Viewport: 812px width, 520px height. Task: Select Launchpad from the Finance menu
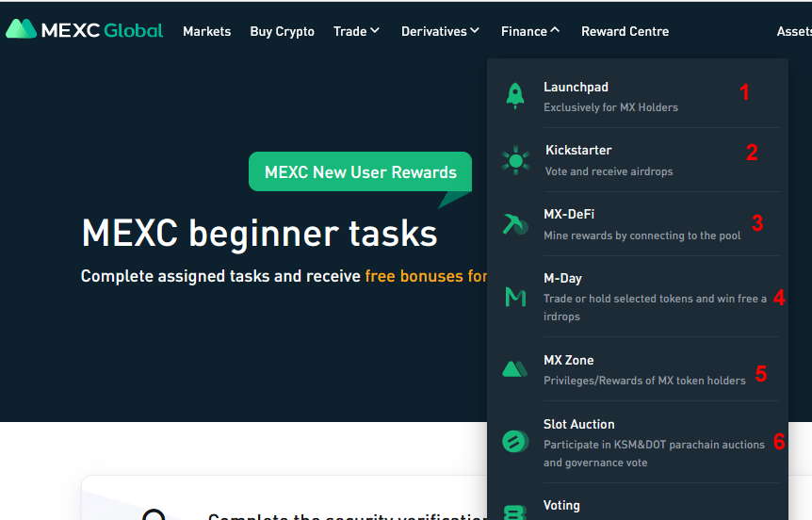click(576, 88)
